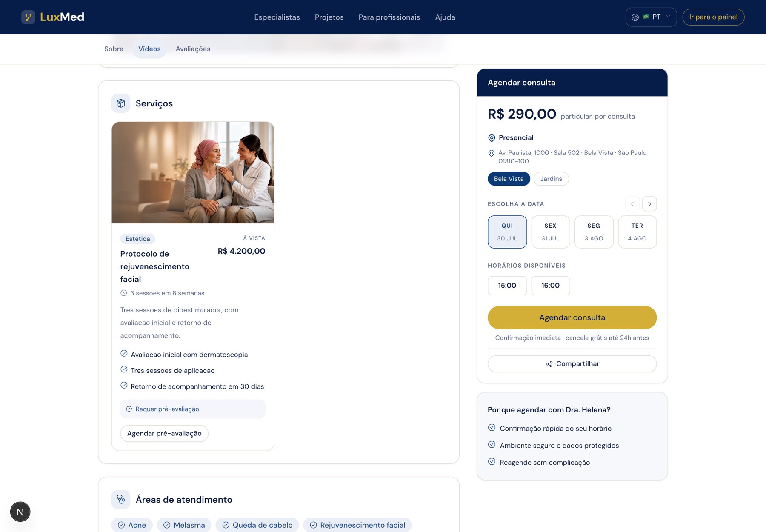Screen dimensions: 766x532
Task: Click the check icon beside Tres sessoes de aplicacao
Action: [x=124, y=369]
